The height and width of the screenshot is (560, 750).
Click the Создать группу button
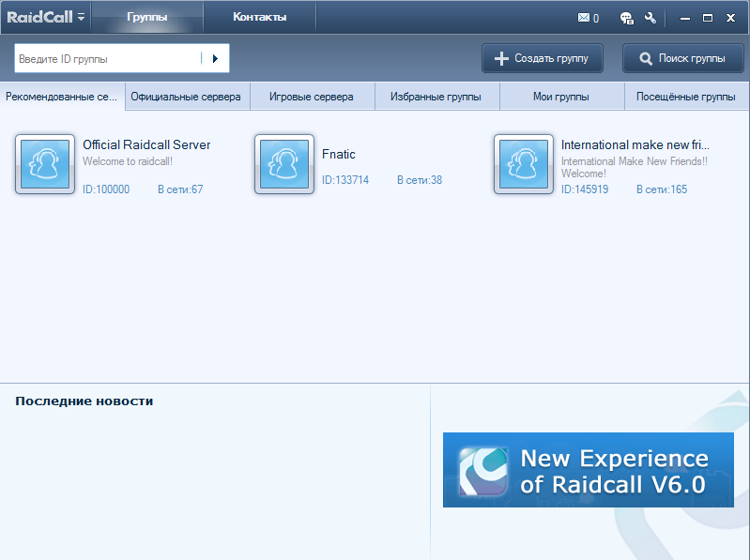pyautogui.click(x=543, y=58)
